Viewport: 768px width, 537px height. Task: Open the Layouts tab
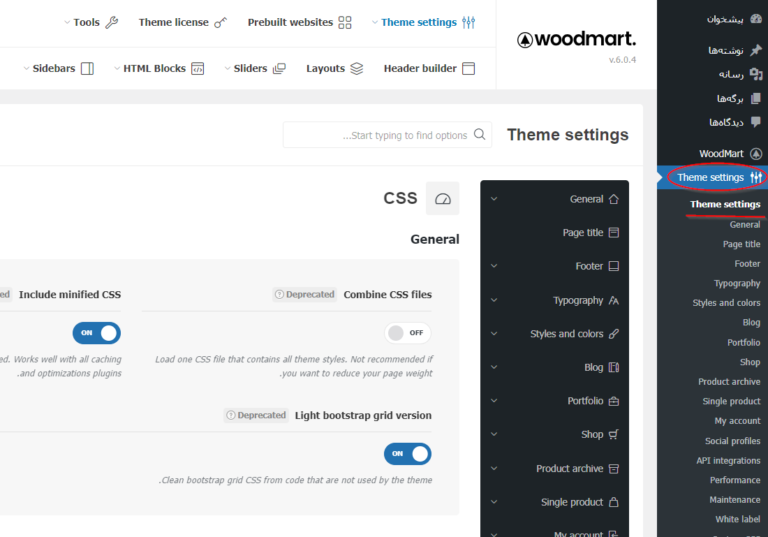tap(334, 69)
